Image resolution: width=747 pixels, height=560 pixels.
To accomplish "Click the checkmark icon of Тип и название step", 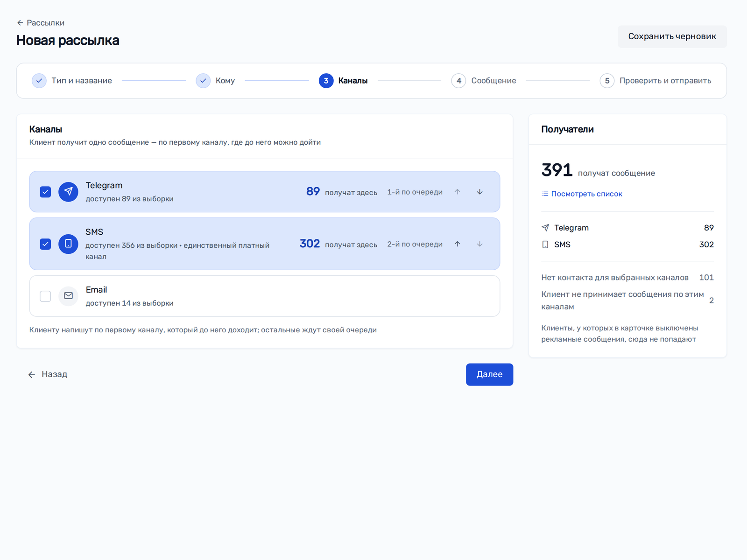I will tap(39, 81).
